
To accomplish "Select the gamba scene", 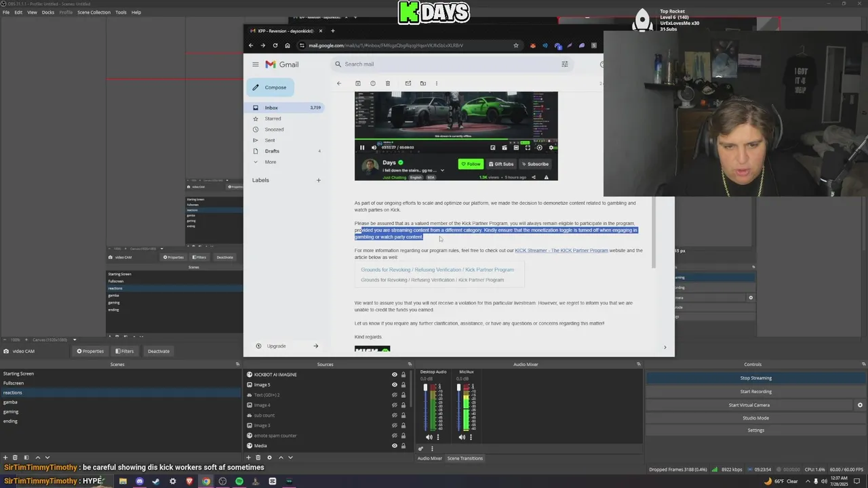I will click(10, 402).
